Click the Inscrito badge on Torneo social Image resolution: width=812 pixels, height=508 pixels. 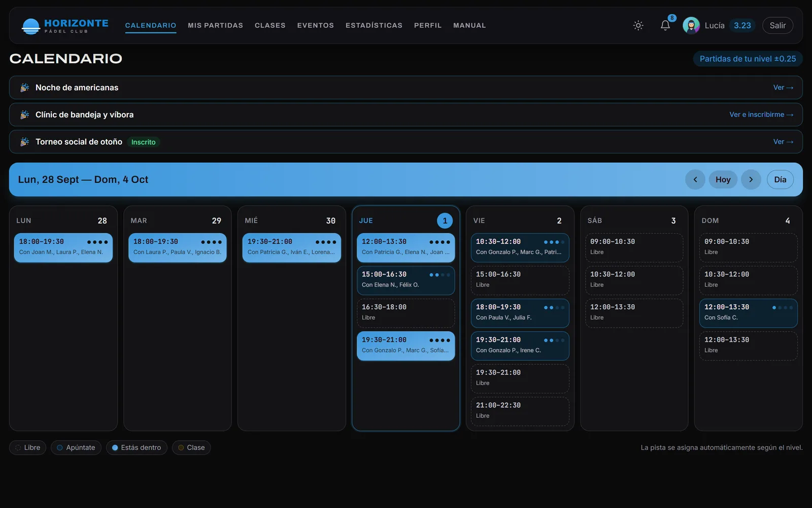pyautogui.click(x=144, y=142)
